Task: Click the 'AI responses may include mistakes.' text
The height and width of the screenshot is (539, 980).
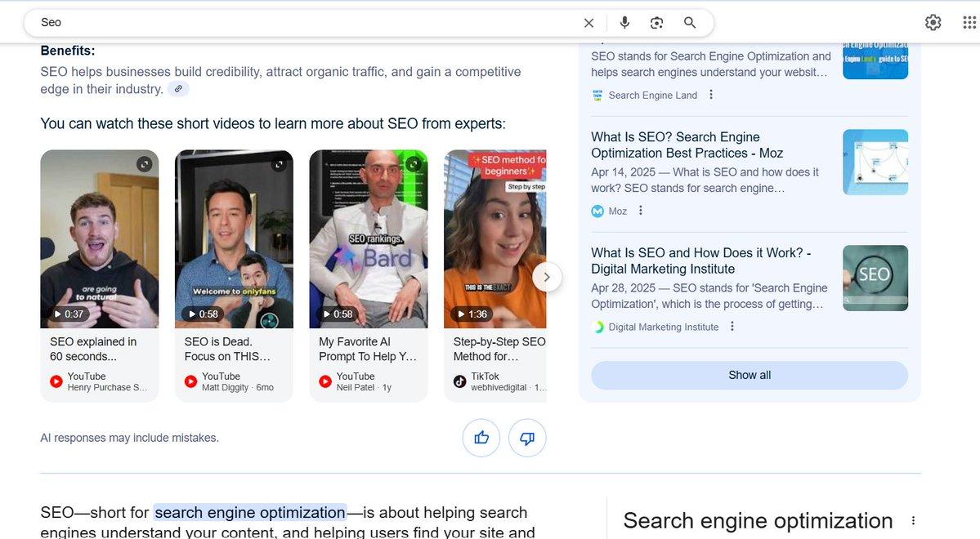Action: tap(129, 438)
